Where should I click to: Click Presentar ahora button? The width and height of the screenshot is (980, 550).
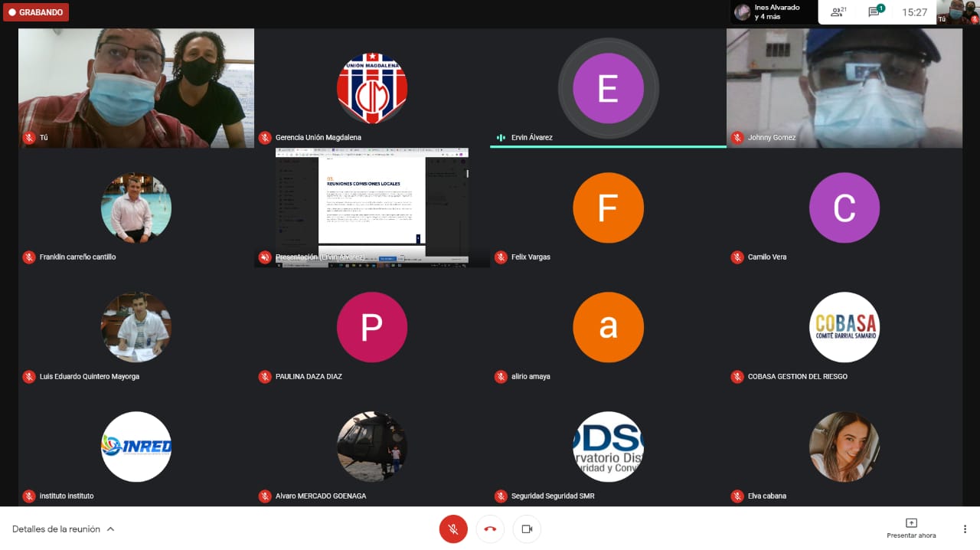click(911, 528)
